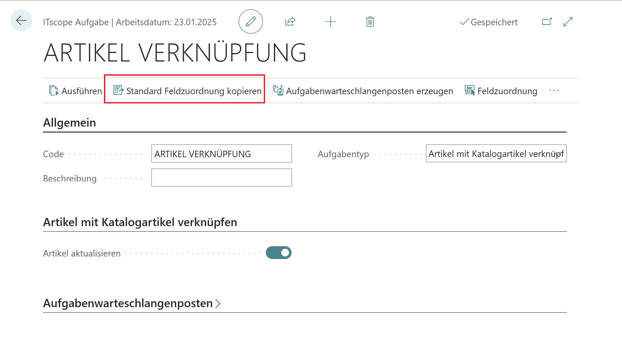This screenshot has height=364, width=622.
Task: Click the expand to full-screen arrows icon
Action: pyautogui.click(x=568, y=22)
